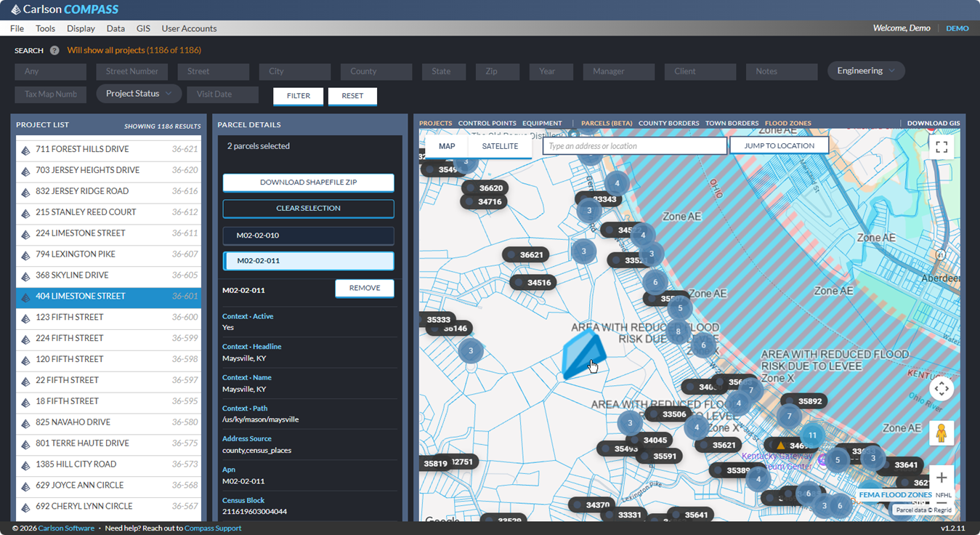The width and height of the screenshot is (980, 535).
Task: Click project icon beside 1385 Hill City Road
Action: point(25,465)
